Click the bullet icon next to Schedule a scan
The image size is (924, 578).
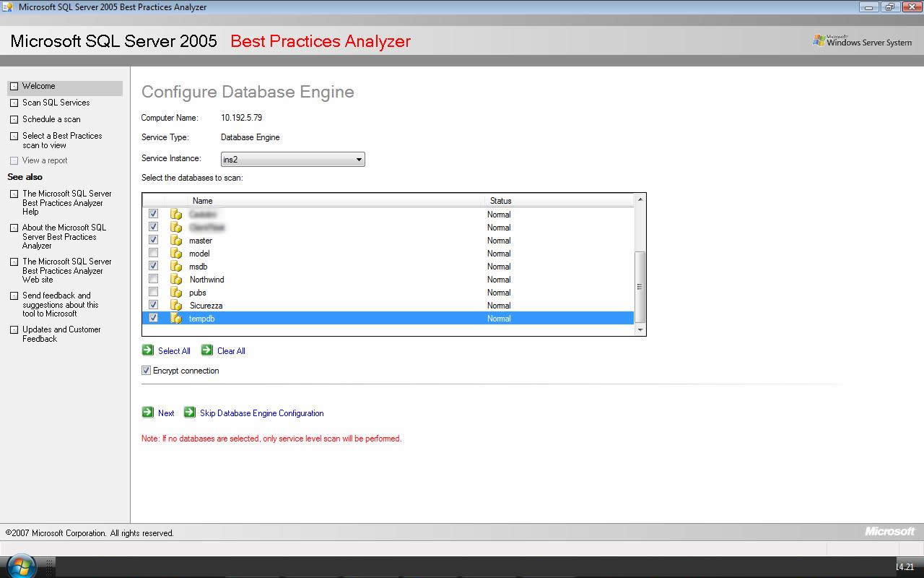pos(14,119)
